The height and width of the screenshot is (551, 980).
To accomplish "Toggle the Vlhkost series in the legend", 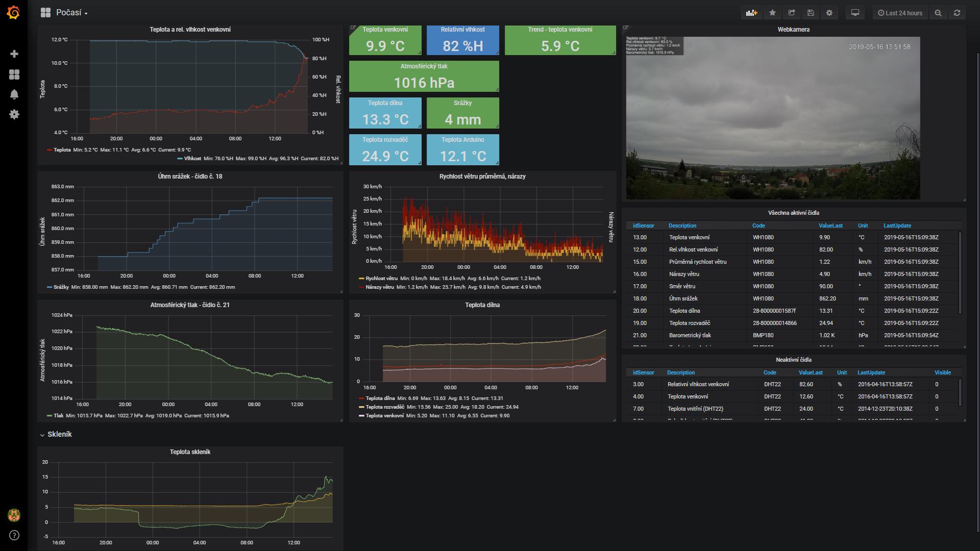I will pyautogui.click(x=192, y=159).
